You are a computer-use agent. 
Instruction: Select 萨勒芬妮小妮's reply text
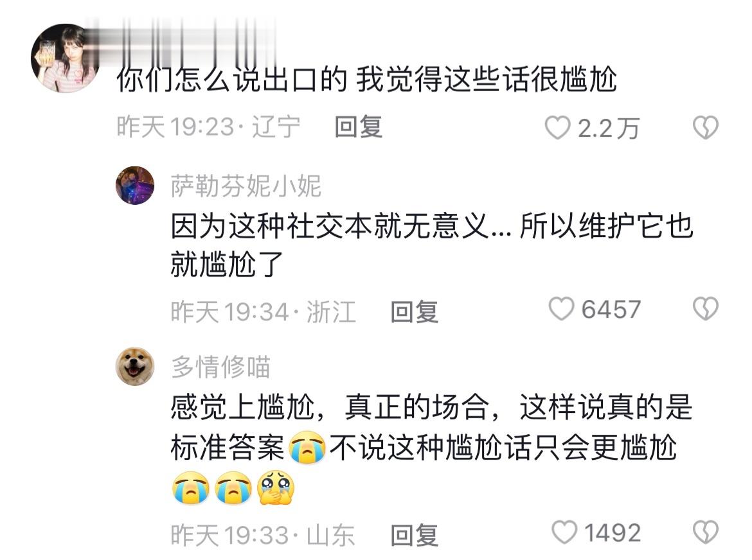pyautogui.click(x=432, y=245)
